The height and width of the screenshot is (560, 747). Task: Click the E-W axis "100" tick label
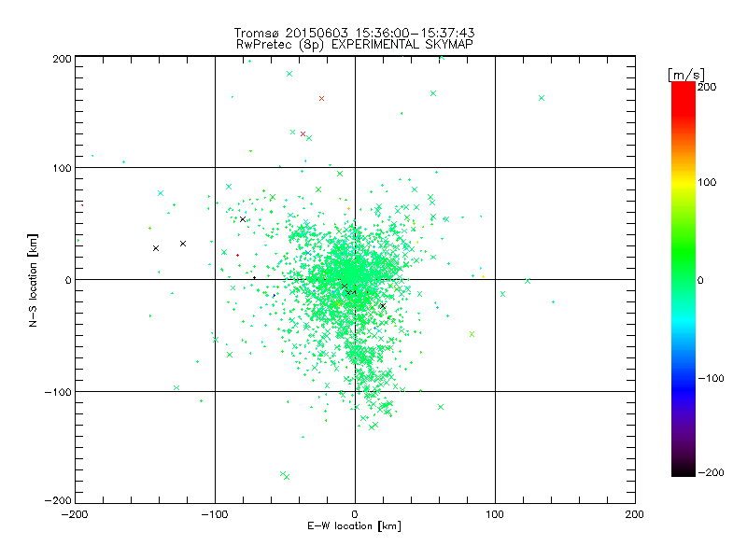click(495, 514)
